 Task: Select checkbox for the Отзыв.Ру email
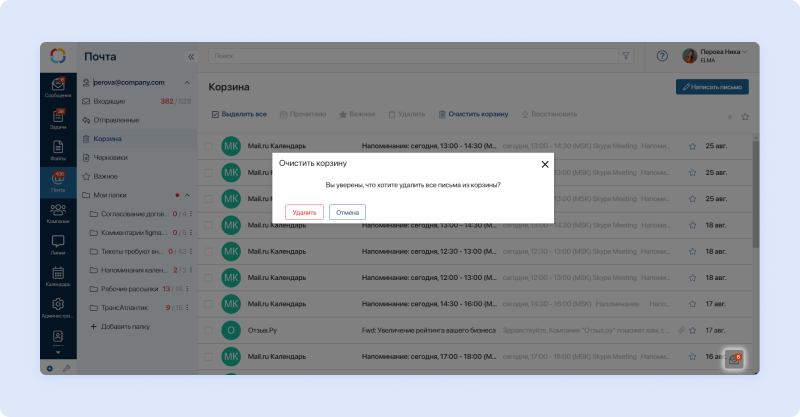point(209,329)
